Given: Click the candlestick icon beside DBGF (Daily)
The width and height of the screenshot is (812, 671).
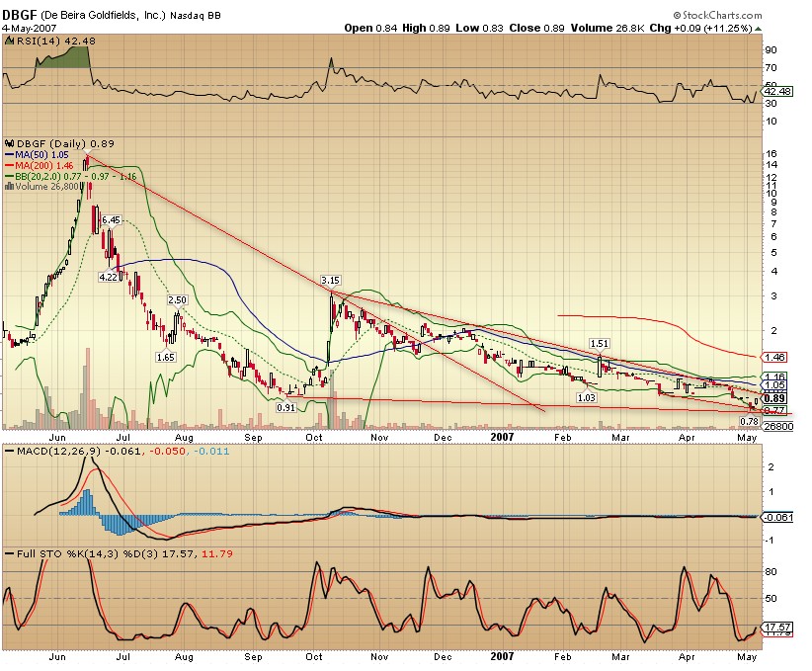Looking at the screenshot, I should (9, 143).
